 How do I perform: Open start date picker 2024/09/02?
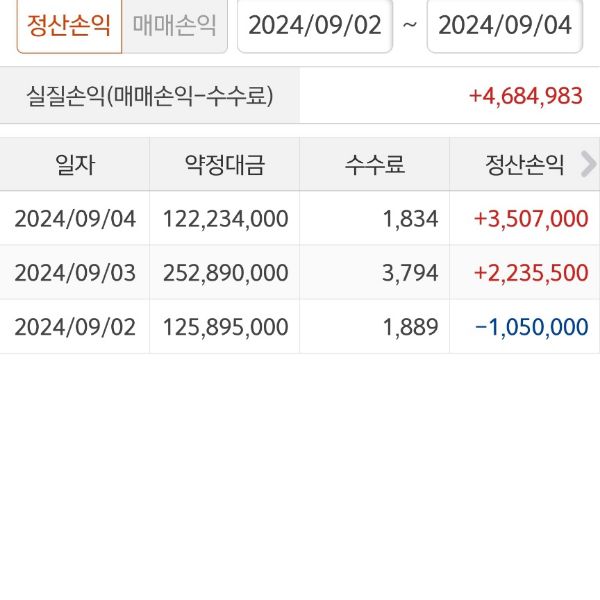click(315, 25)
